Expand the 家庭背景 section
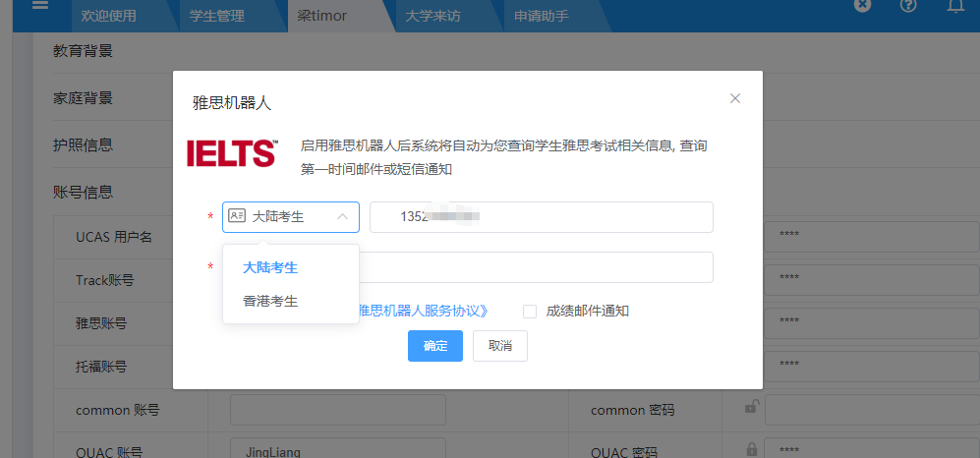Viewport: 980px width, 458px height. click(84, 98)
